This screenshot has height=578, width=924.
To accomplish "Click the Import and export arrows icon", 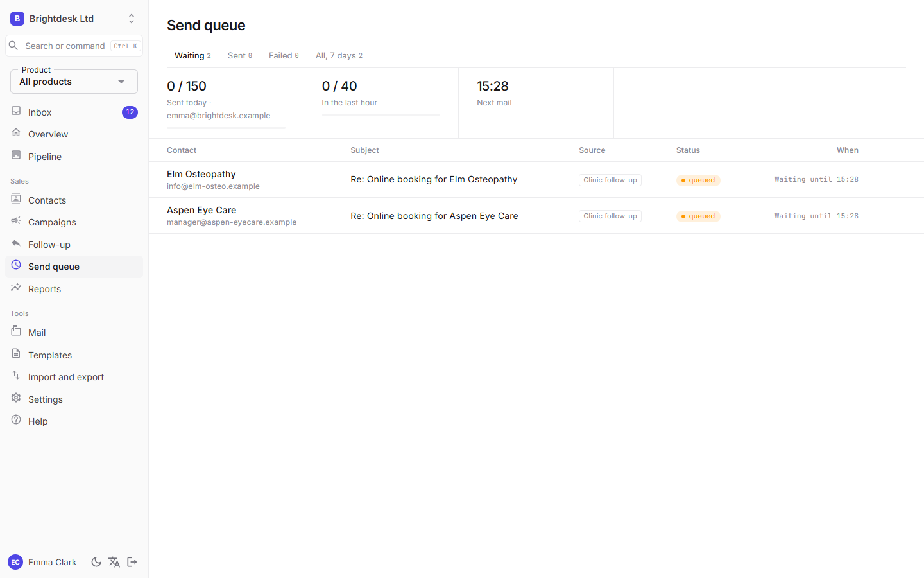I will (x=16, y=376).
